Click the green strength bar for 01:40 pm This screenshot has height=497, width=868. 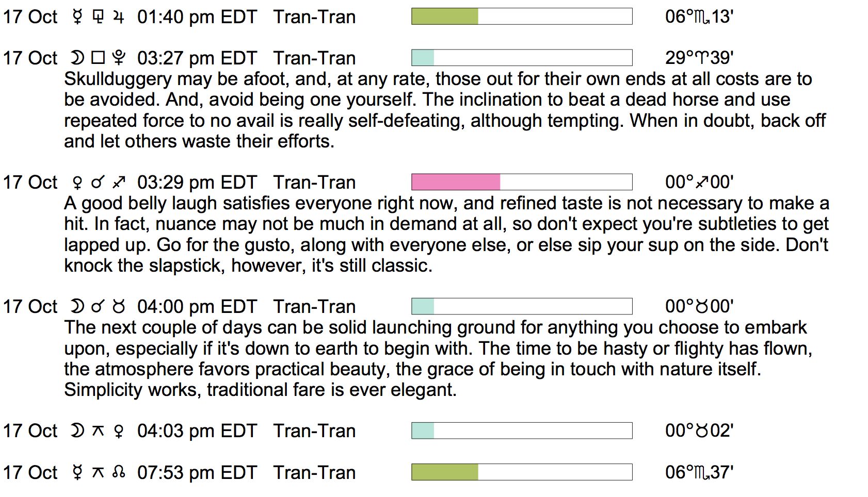445,16
